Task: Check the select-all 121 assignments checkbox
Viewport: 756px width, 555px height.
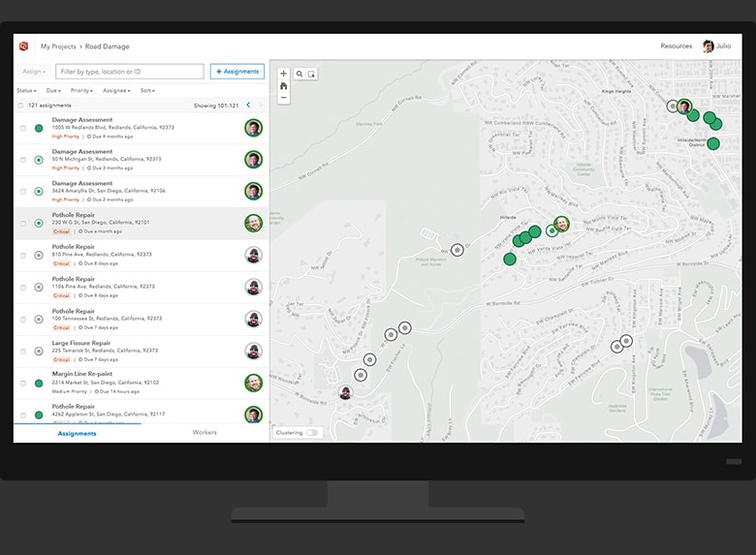Action: (x=20, y=105)
